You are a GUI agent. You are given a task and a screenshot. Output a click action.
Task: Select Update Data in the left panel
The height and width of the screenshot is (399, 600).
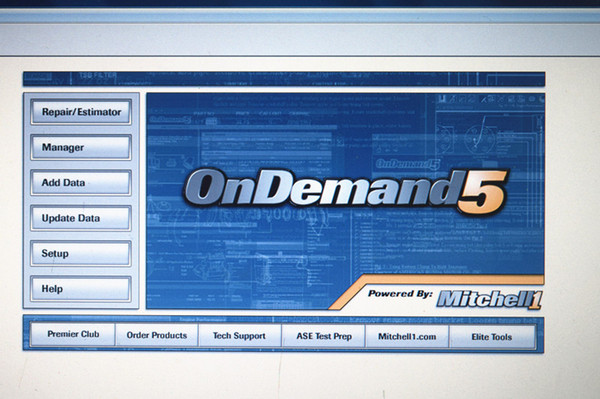(81, 218)
